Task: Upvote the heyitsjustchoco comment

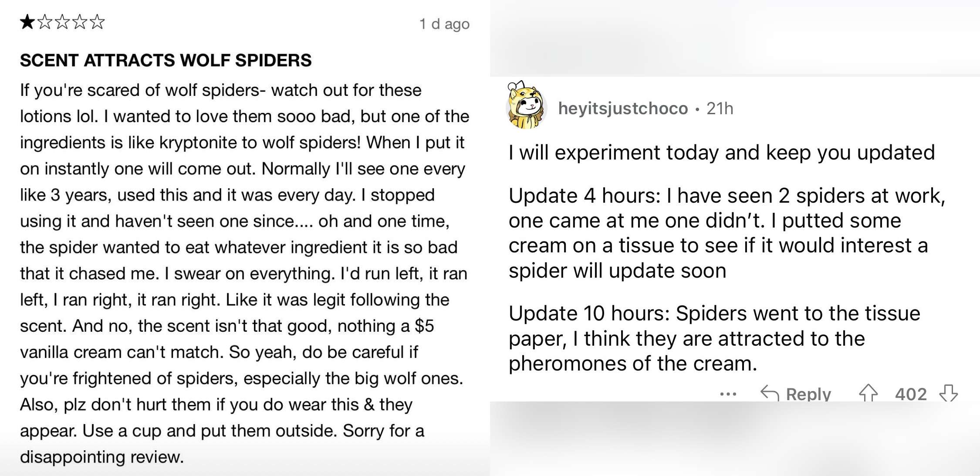Action: [x=868, y=393]
